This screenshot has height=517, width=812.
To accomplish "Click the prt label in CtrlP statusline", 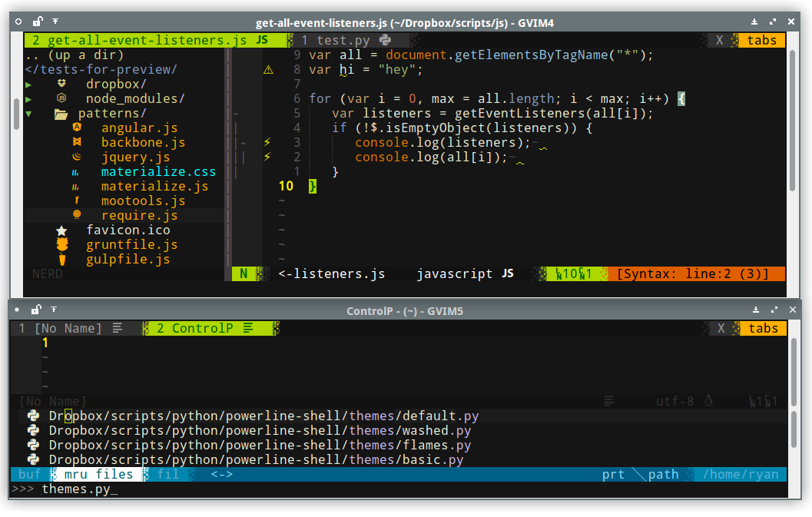I will tap(613, 474).
